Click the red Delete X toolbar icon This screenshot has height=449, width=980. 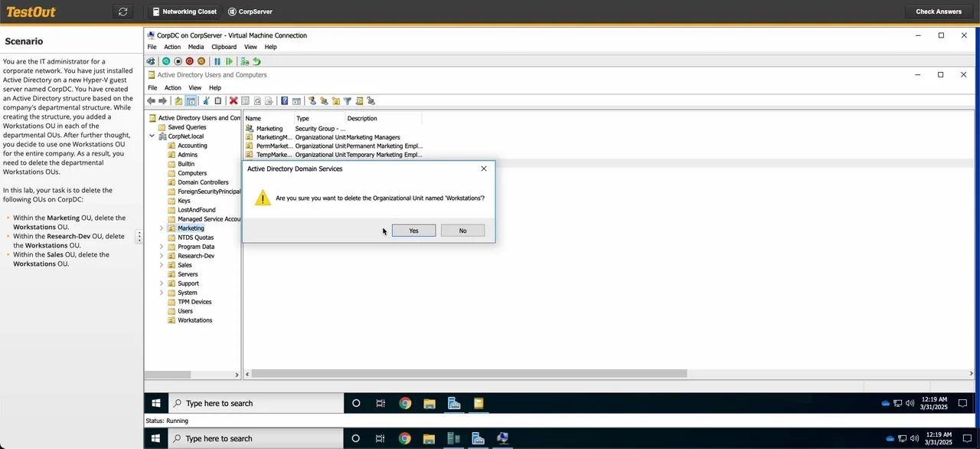tap(234, 101)
